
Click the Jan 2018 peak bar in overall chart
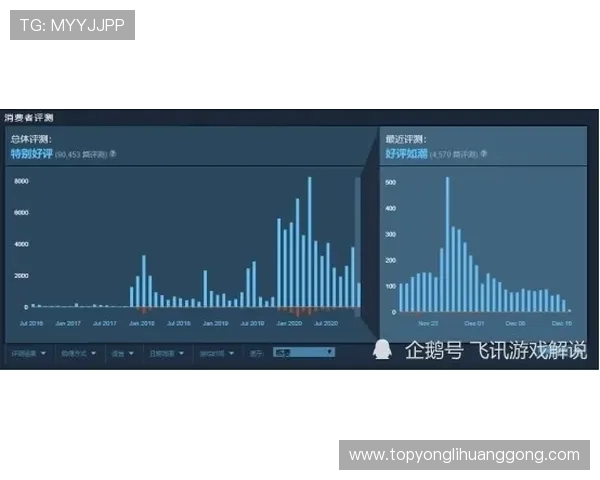point(144,281)
